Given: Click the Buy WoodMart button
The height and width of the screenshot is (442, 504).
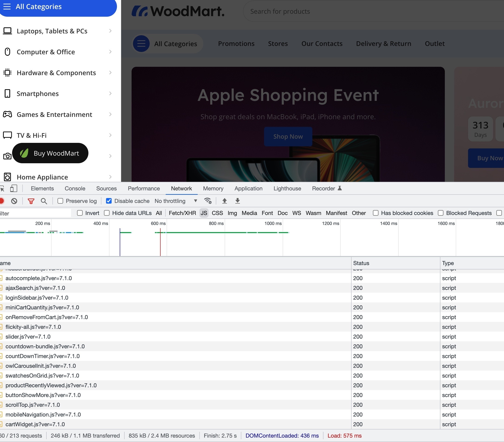Looking at the screenshot, I should 50,153.
